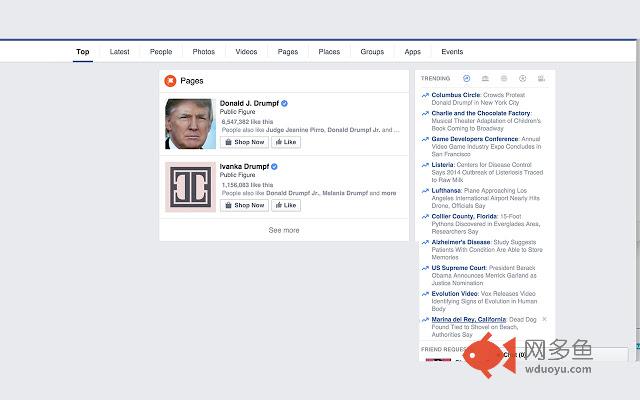Select Science and Technology trending filter icon
The width and height of the screenshot is (640, 400).
click(x=504, y=78)
